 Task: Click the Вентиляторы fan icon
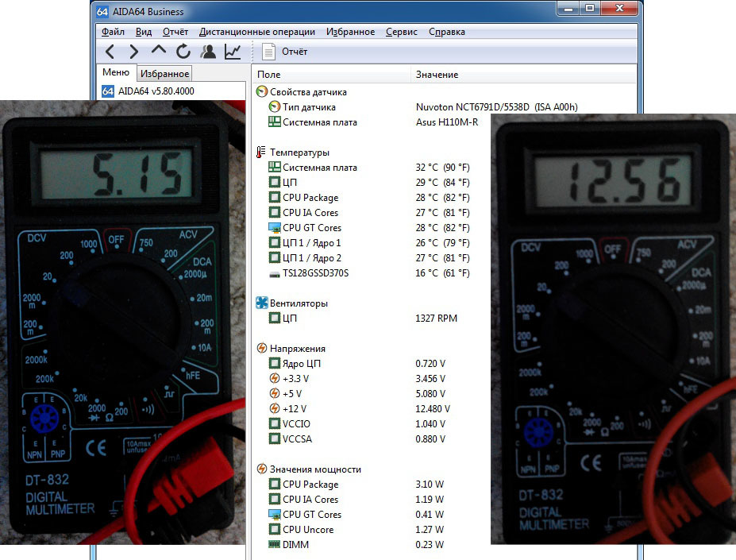coord(261,303)
